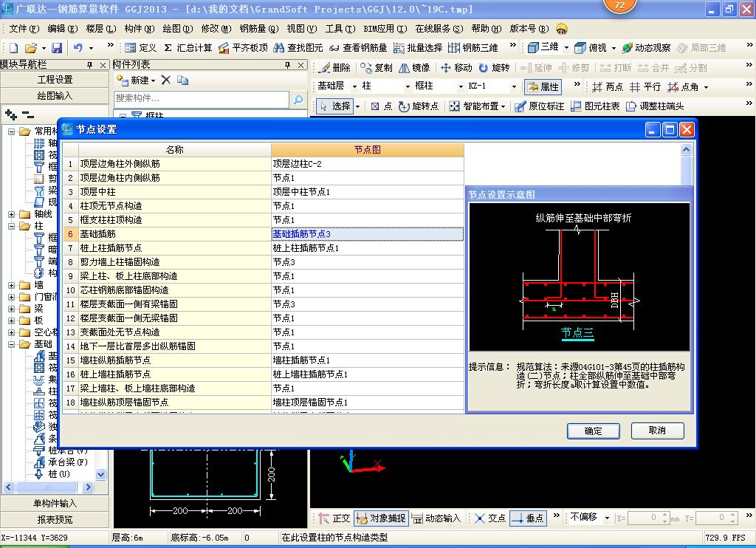Run 汇总计算 summary calculation
Image resolution: width=756 pixels, height=548 pixels.
pos(188,48)
